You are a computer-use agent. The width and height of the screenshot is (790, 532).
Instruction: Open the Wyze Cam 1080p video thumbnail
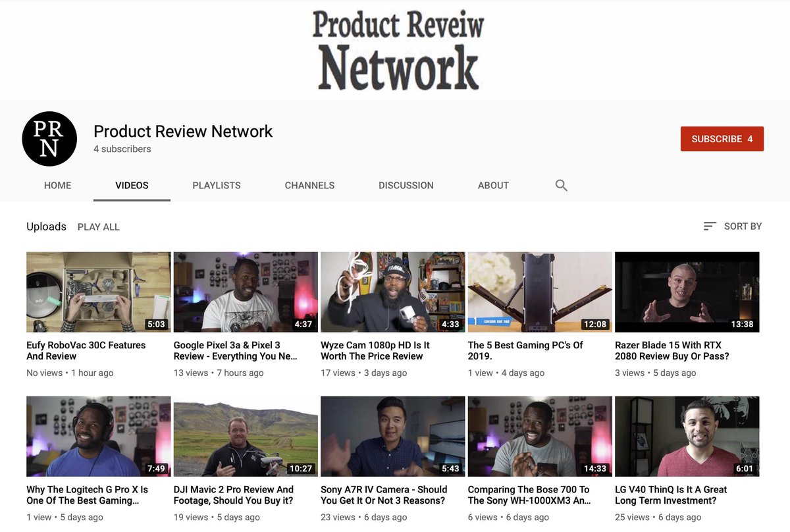pyautogui.click(x=393, y=292)
